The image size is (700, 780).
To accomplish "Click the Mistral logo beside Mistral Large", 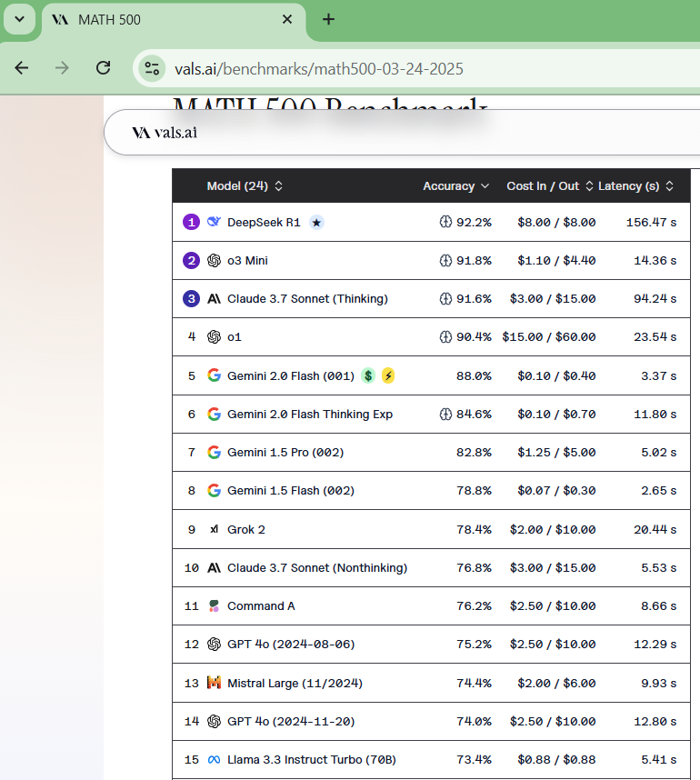I will click(x=214, y=683).
